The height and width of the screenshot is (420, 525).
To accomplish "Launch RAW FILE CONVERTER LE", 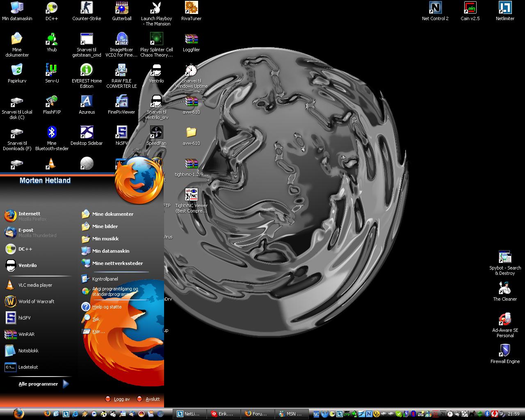I will click(x=121, y=76).
